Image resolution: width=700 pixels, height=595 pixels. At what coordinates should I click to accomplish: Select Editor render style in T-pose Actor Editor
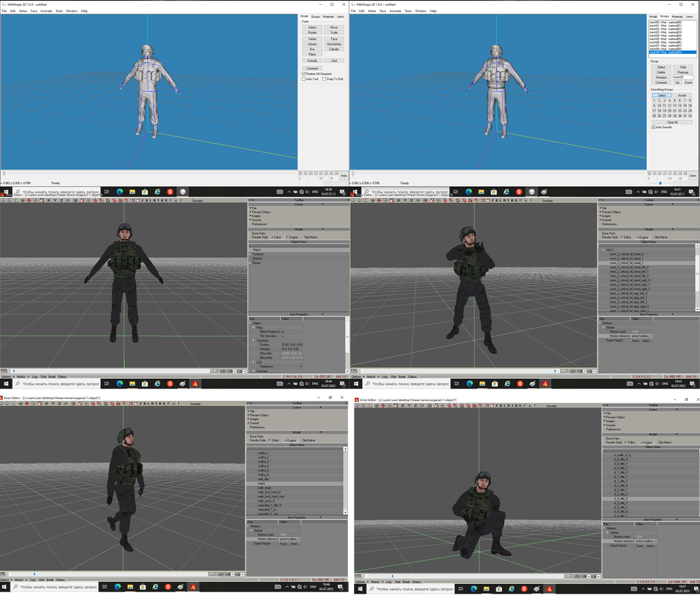click(275, 237)
